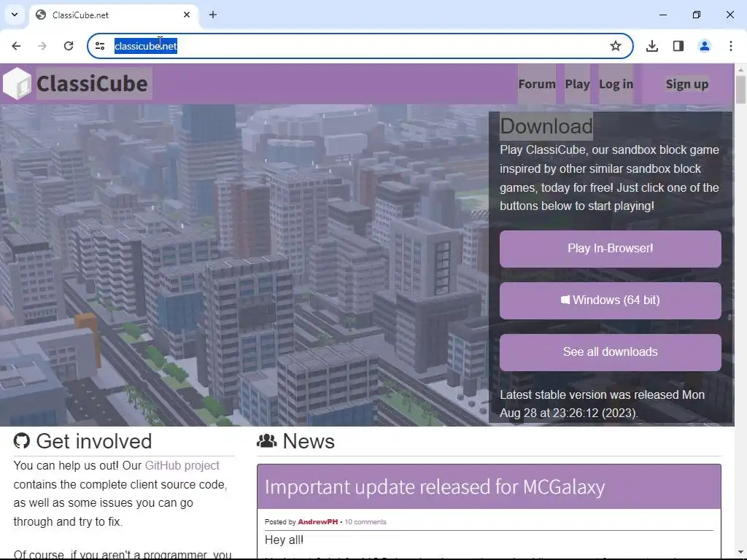Click the page vertical scrollbar thumb
This screenshot has height=560, width=747.
(x=741, y=89)
